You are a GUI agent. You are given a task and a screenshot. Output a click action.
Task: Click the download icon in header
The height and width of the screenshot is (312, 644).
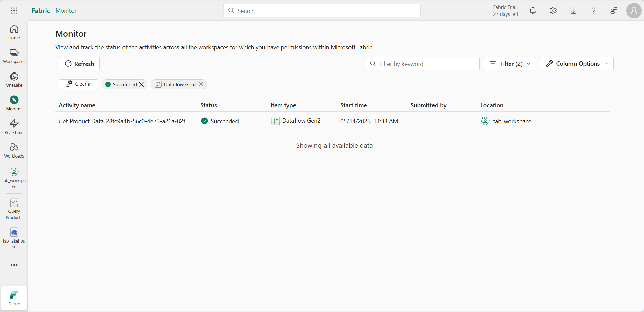point(573,11)
